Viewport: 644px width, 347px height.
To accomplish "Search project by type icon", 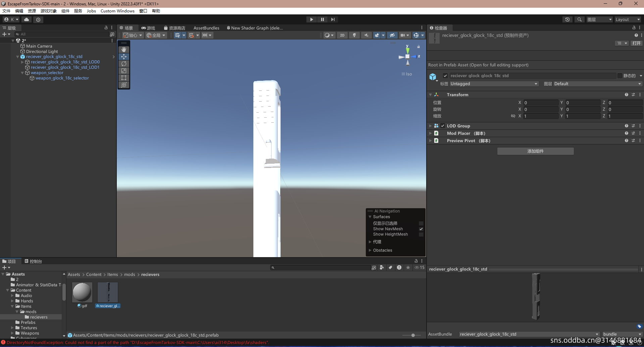I will (382, 268).
